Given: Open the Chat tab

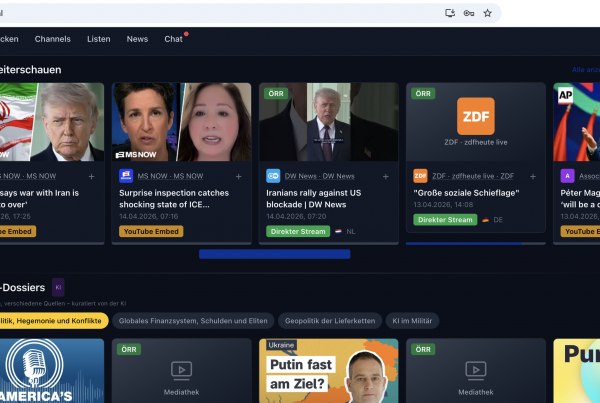Looking at the screenshot, I should point(173,39).
